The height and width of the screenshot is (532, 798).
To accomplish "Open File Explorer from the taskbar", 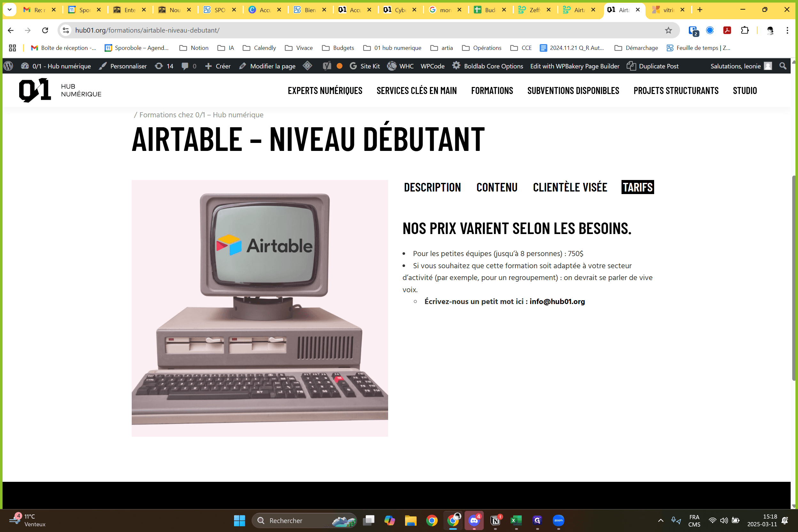I will click(x=411, y=520).
